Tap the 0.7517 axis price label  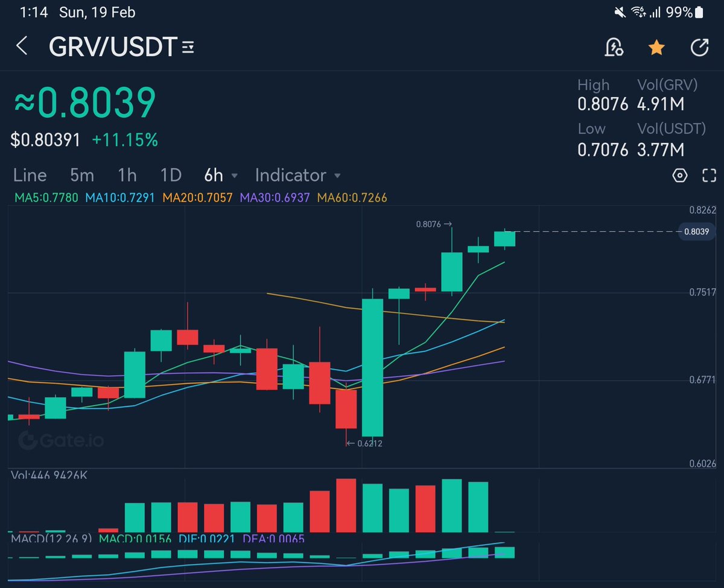click(703, 292)
